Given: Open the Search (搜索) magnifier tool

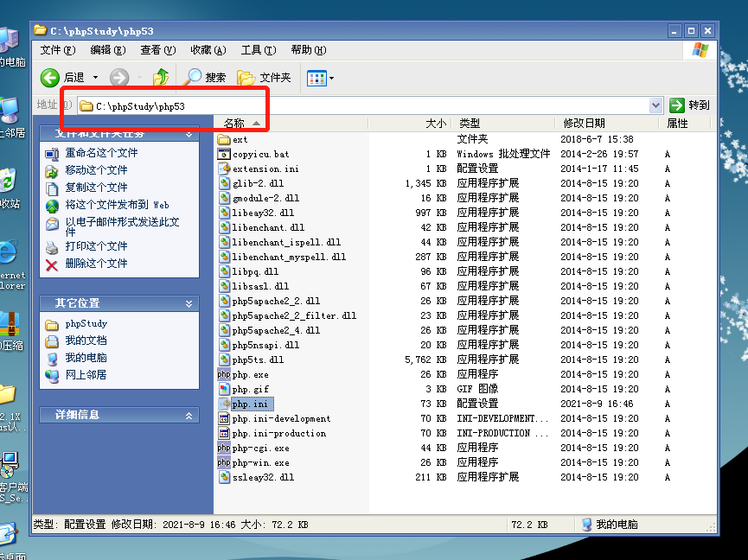Looking at the screenshot, I should pos(205,77).
